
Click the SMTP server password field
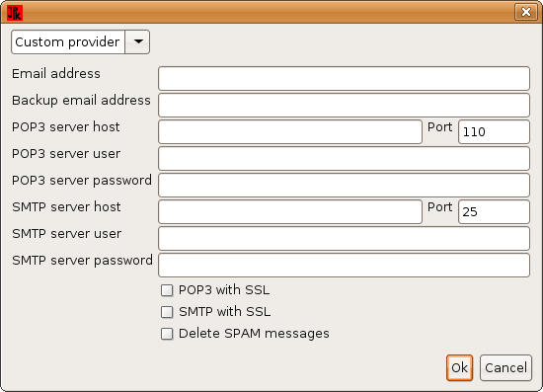[344, 265]
